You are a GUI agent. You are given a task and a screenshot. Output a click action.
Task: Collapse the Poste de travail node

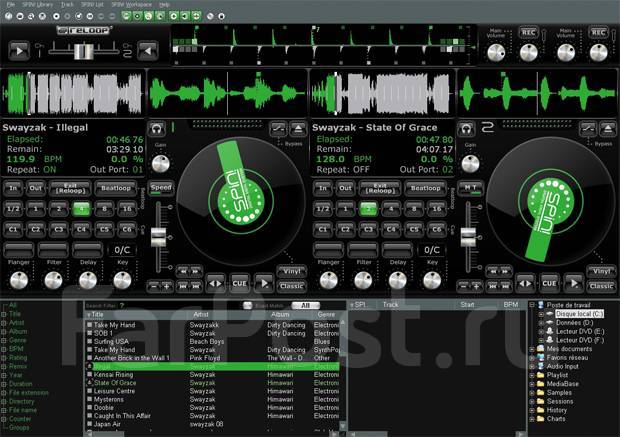pos(532,305)
